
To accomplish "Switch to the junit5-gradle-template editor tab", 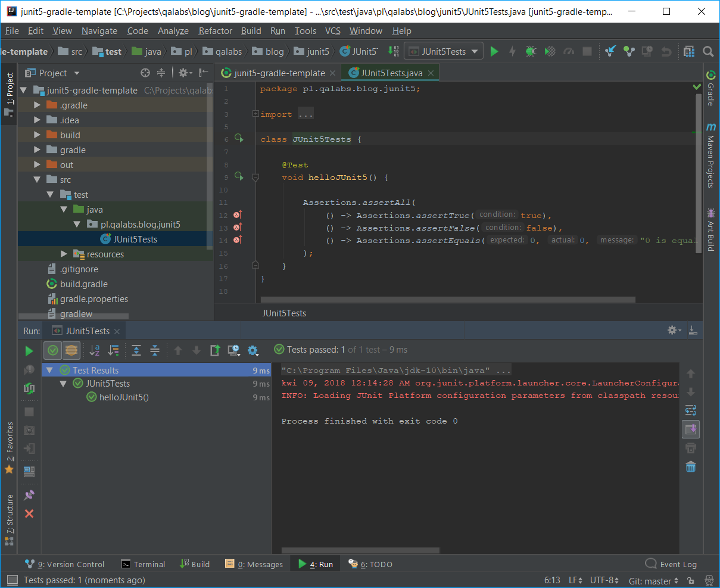I will click(279, 73).
